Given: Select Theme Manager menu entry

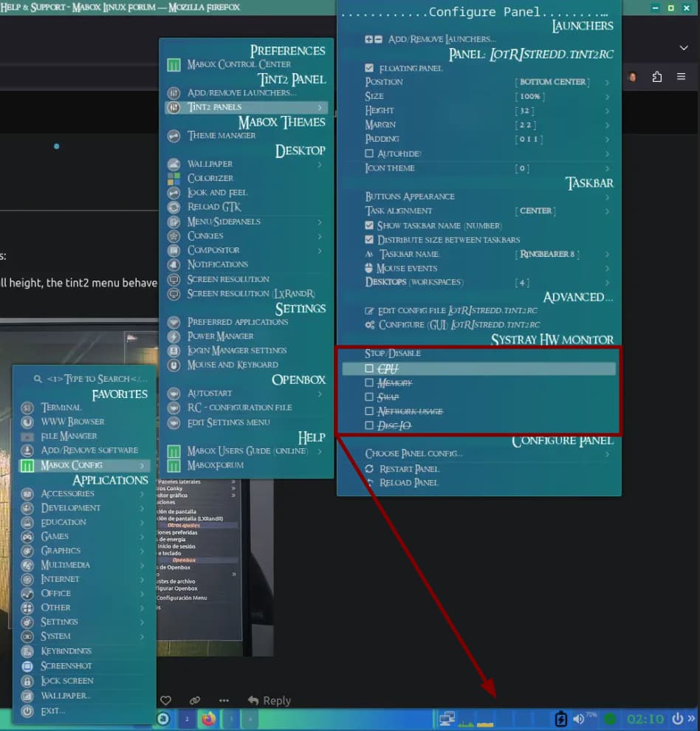Looking at the screenshot, I should click(222, 136).
